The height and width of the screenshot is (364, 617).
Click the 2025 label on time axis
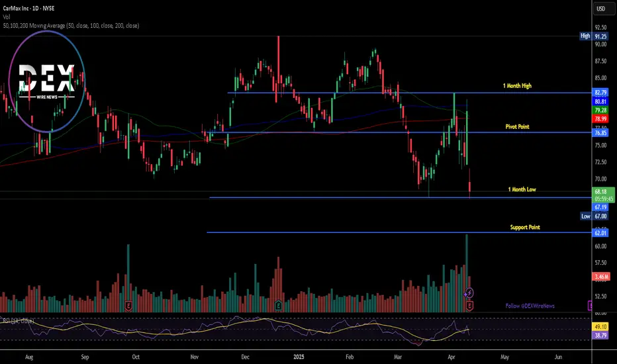point(299,357)
